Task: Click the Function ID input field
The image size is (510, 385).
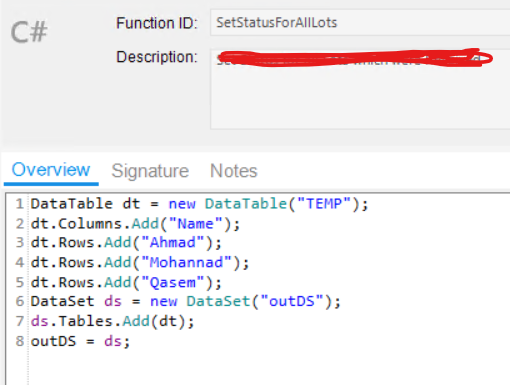Action: pyautogui.click(x=360, y=23)
